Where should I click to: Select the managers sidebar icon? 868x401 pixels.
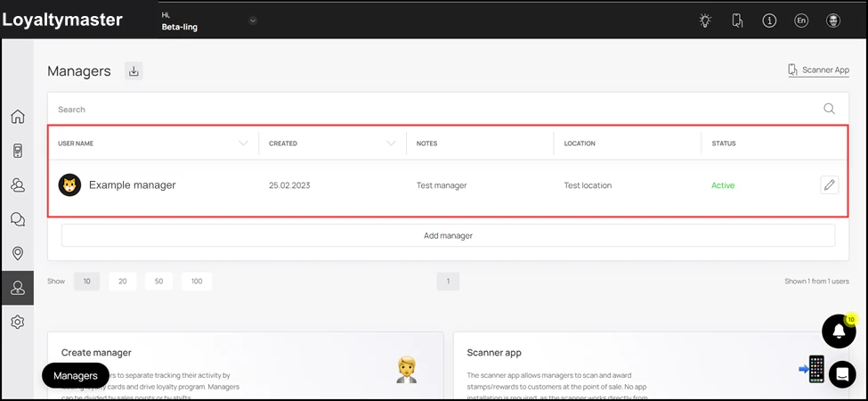click(18, 288)
